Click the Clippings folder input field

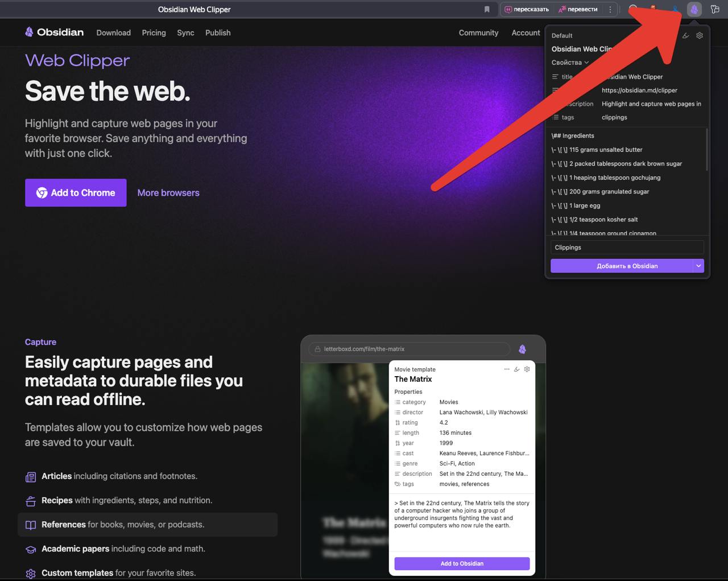pos(627,248)
